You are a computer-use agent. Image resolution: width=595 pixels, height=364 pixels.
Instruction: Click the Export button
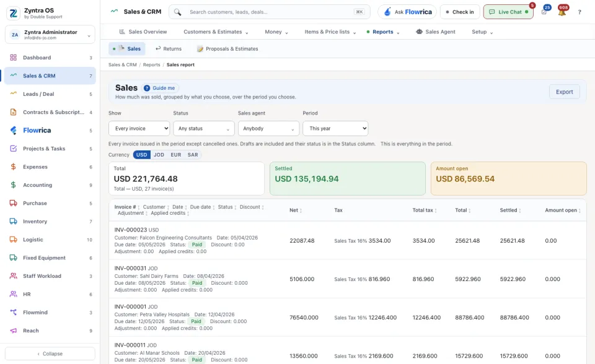coord(564,92)
